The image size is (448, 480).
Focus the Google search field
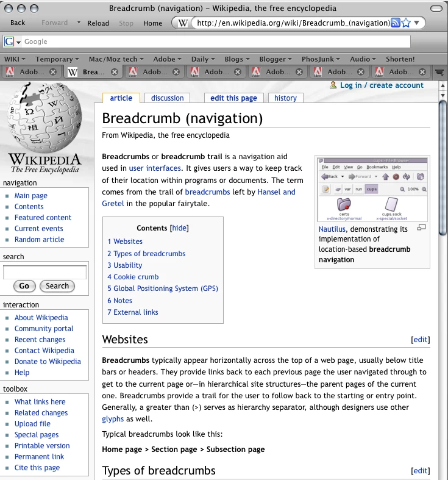[216, 41]
